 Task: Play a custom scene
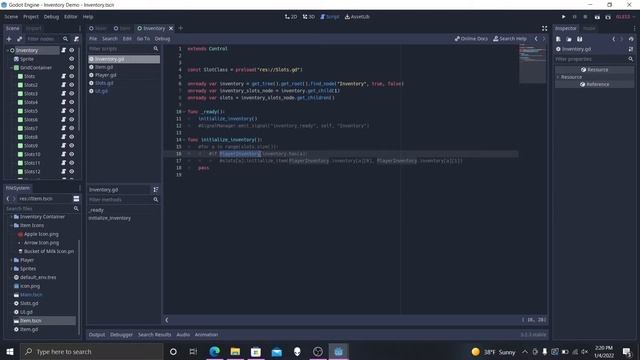pos(608,17)
